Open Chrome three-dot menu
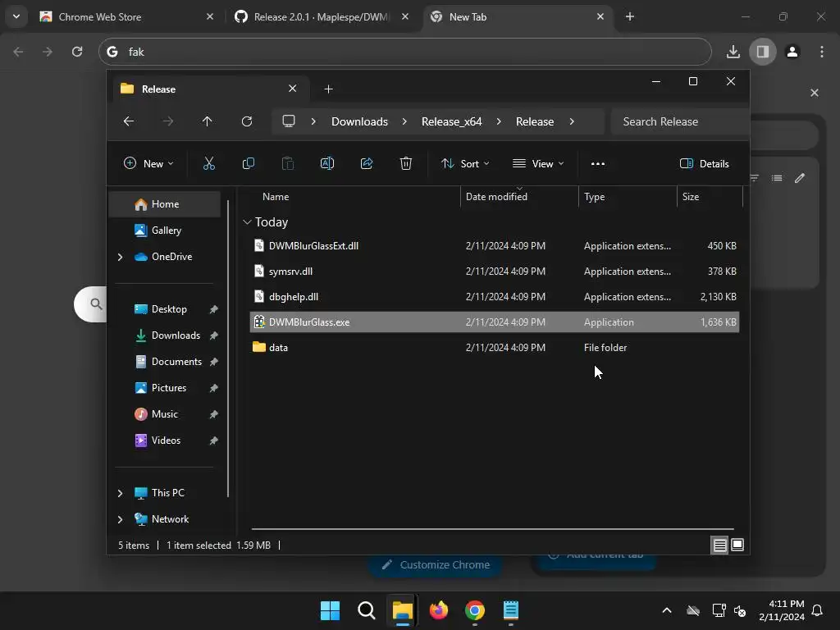The width and height of the screenshot is (840, 630). click(x=822, y=52)
